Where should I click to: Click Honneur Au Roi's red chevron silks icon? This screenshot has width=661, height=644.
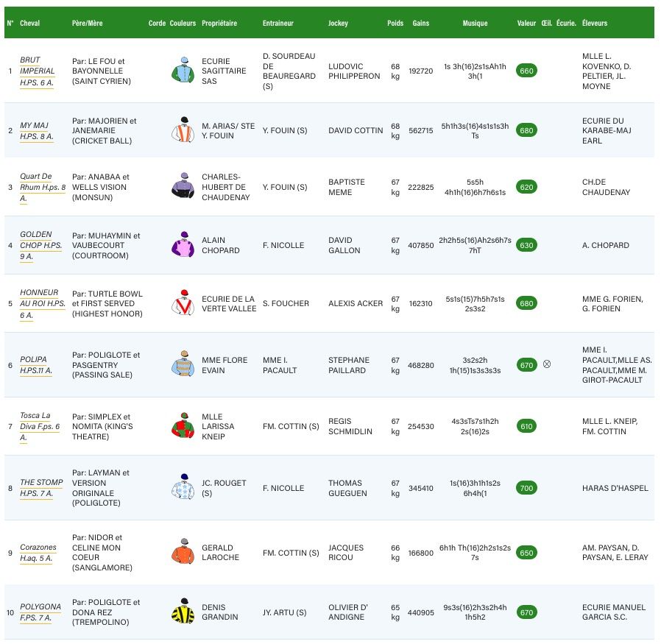tap(182, 302)
